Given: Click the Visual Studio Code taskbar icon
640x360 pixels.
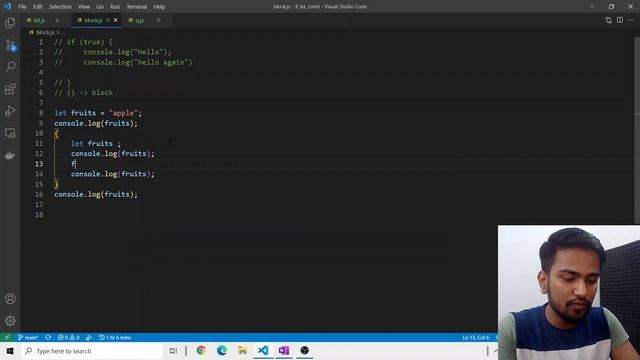Looking at the screenshot, I should click(263, 351).
